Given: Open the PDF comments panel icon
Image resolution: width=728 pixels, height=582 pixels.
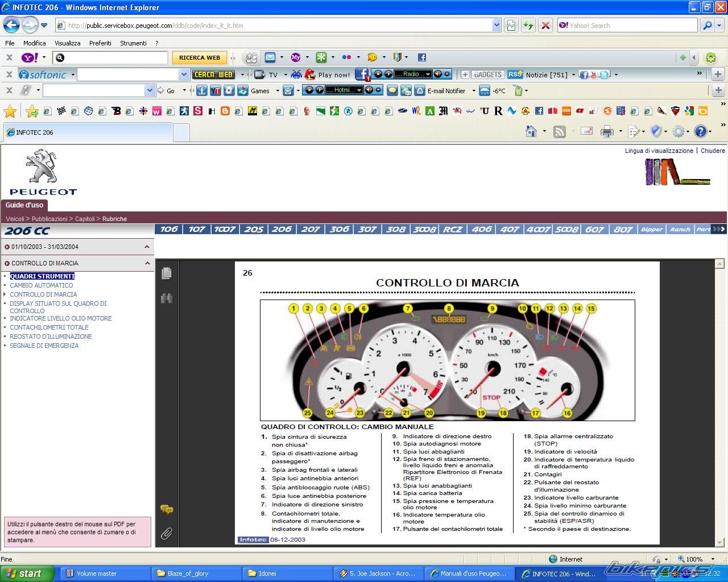Looking at the screenshot, I should click(167, 510).
